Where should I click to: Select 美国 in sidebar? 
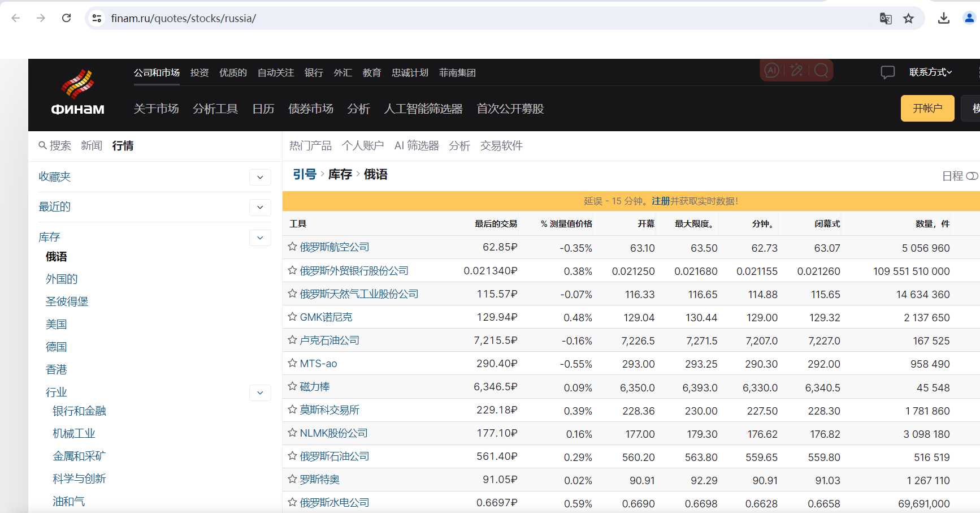click(x=57, y=324)
